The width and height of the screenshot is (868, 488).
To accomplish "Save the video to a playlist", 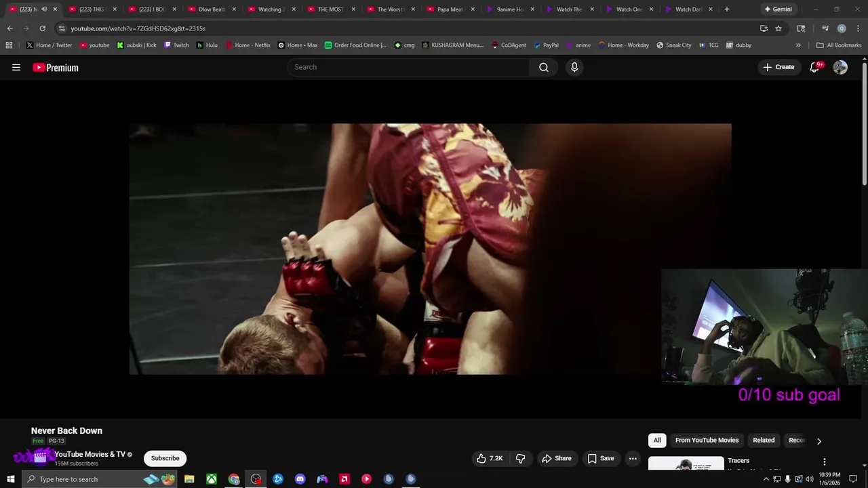I will tap(600, 458).
